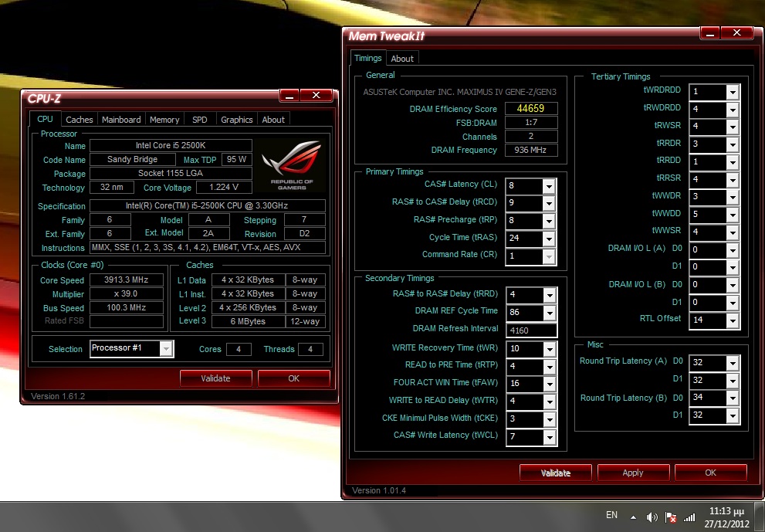765x532 pixels.
Task: Click the Validate button in CPU-Z
Action: 215,378
